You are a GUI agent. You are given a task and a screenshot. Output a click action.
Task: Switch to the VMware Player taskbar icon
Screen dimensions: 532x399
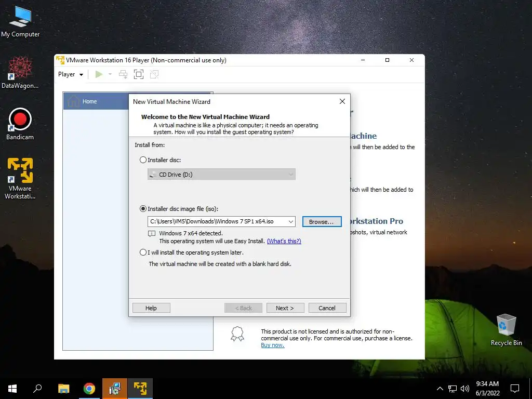coord(140,389)
